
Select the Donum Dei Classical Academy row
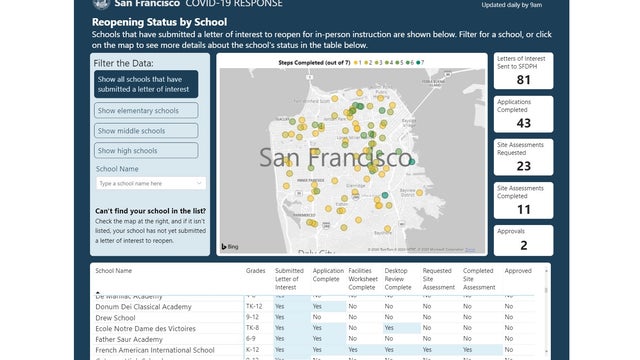pos(314,307)
